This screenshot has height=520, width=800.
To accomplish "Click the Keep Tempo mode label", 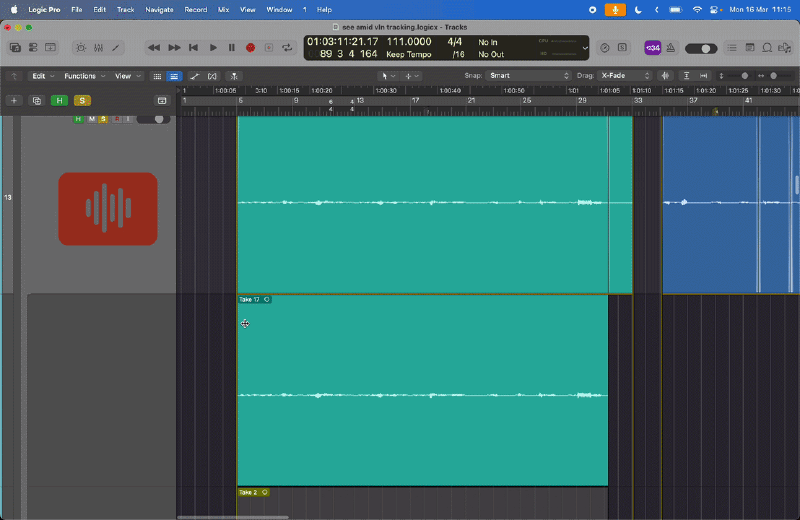I will 409,55.
